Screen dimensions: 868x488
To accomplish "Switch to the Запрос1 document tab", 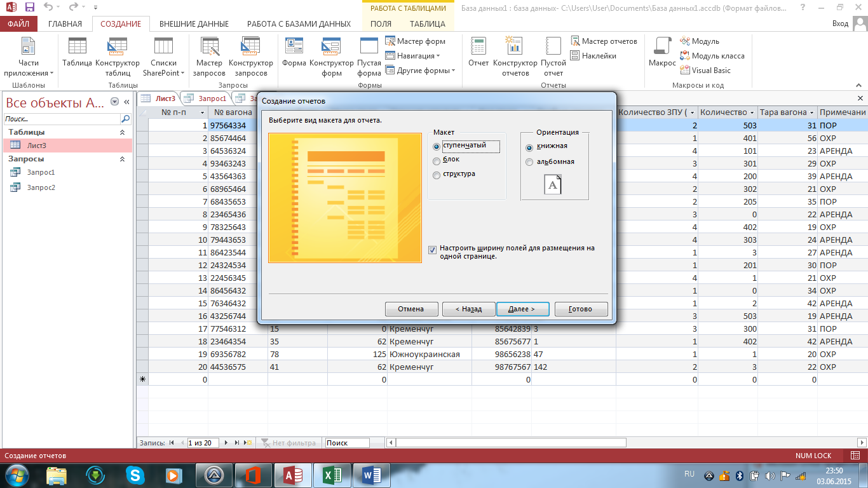I will coord(206,98).
